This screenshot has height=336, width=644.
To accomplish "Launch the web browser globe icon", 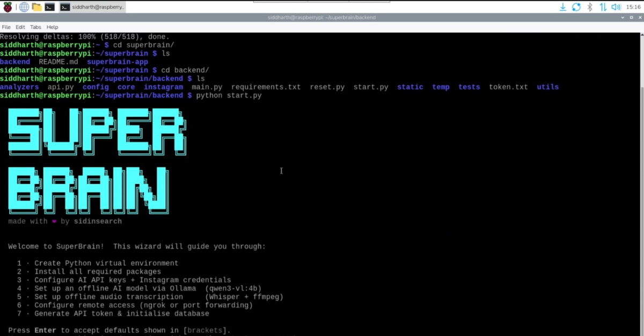I will coord(24,7).
